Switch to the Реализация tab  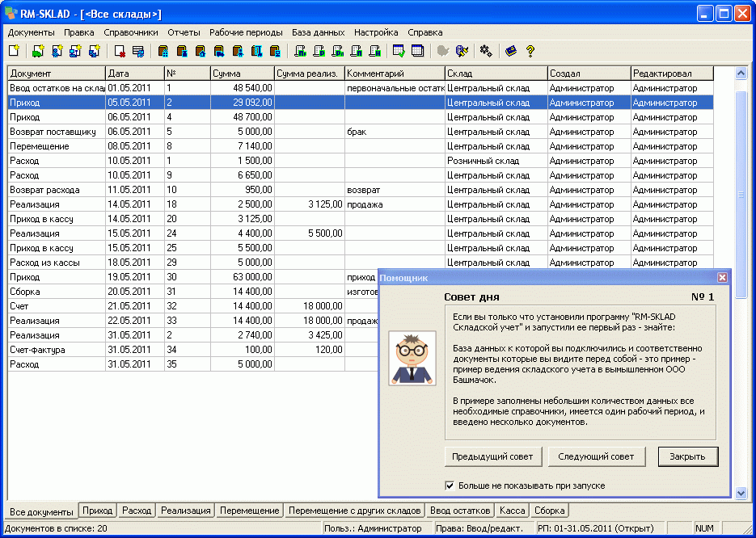186,511
